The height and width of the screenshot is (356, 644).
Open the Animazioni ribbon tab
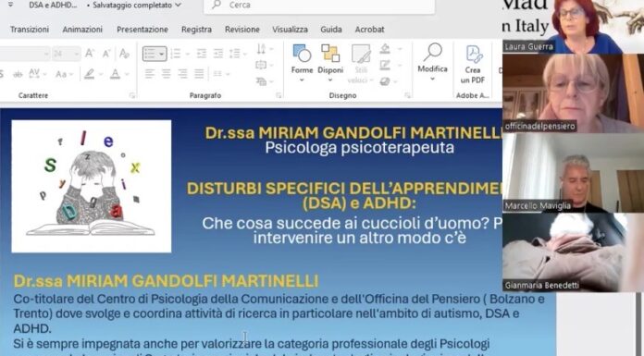coord(82,30)
